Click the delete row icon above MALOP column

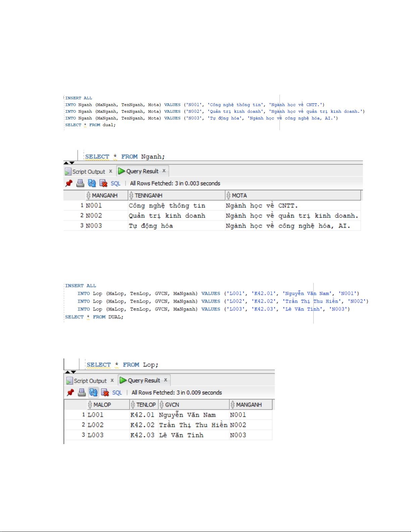(105, 392)
